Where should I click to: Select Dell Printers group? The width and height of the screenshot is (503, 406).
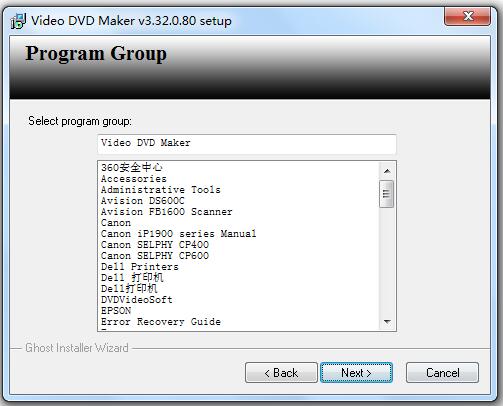point(140,267)
